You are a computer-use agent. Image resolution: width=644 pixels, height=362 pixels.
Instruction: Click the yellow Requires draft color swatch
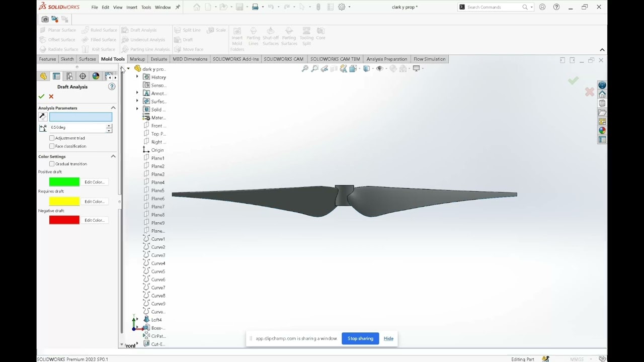click(64, 201)
